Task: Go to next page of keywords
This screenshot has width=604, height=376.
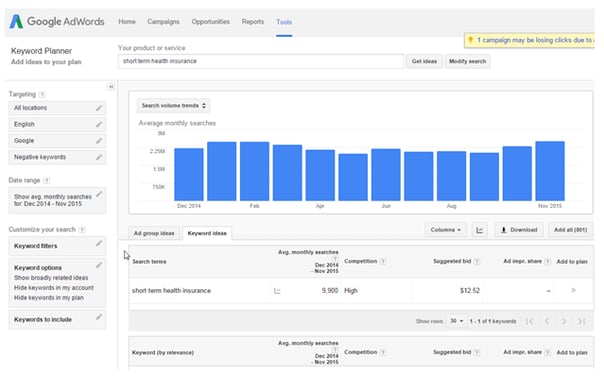Action: 564,321
